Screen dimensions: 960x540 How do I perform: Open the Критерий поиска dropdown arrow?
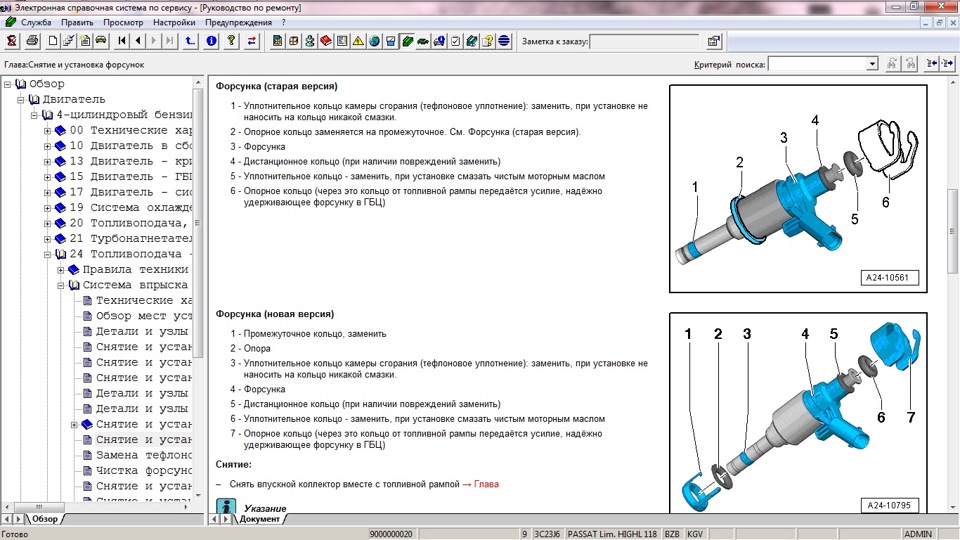pos(872,64)
